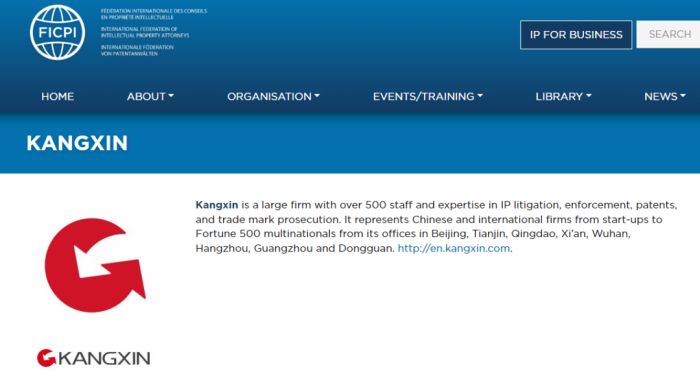
Task: Expand the EVENTS/TRAINING dropdown caret
Action: [x=480, y=96]
